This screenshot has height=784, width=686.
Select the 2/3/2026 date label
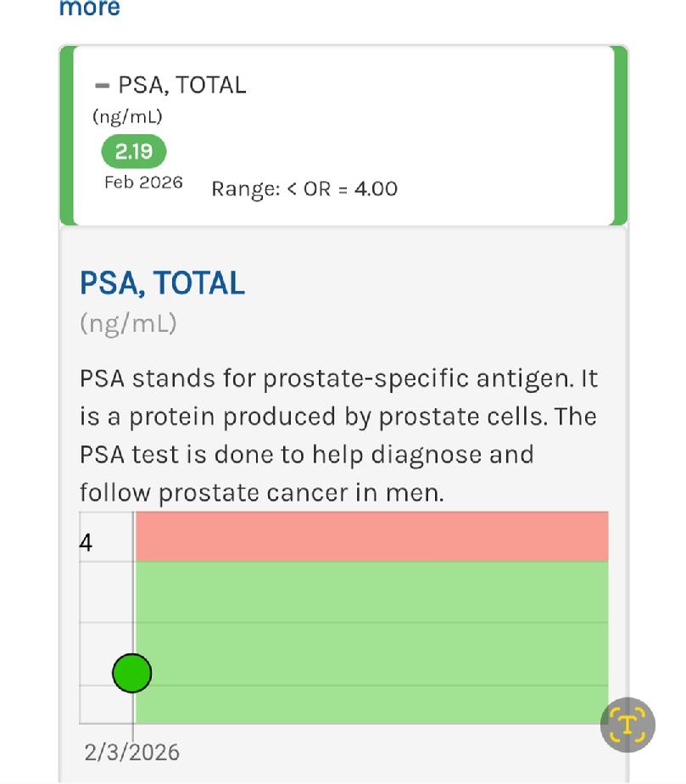click(x=132, y=752)
